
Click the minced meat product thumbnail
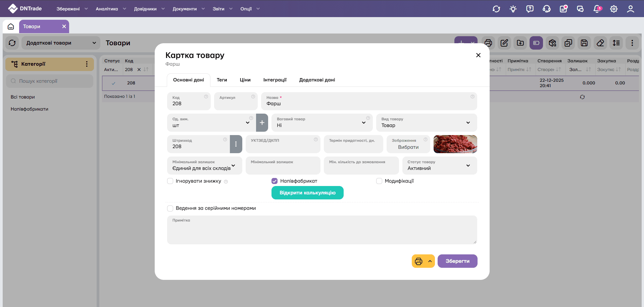pyautogui.click(x=455, y=144)
